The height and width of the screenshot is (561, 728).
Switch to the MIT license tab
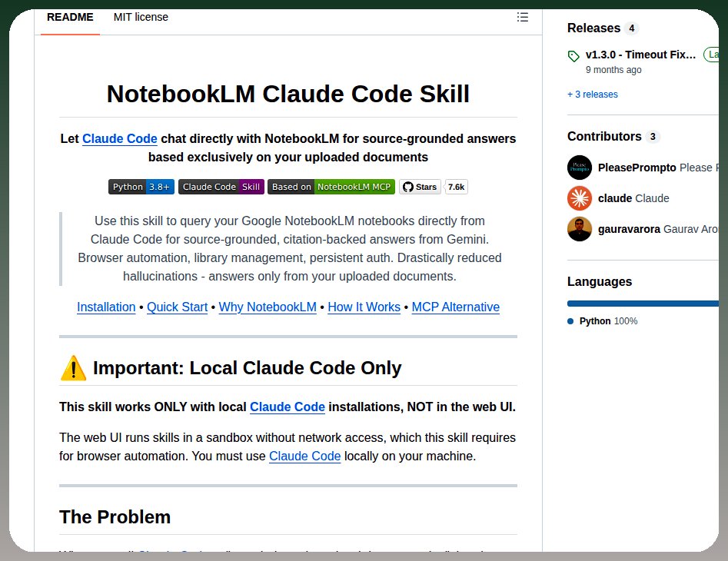click(x=141, y=17)
